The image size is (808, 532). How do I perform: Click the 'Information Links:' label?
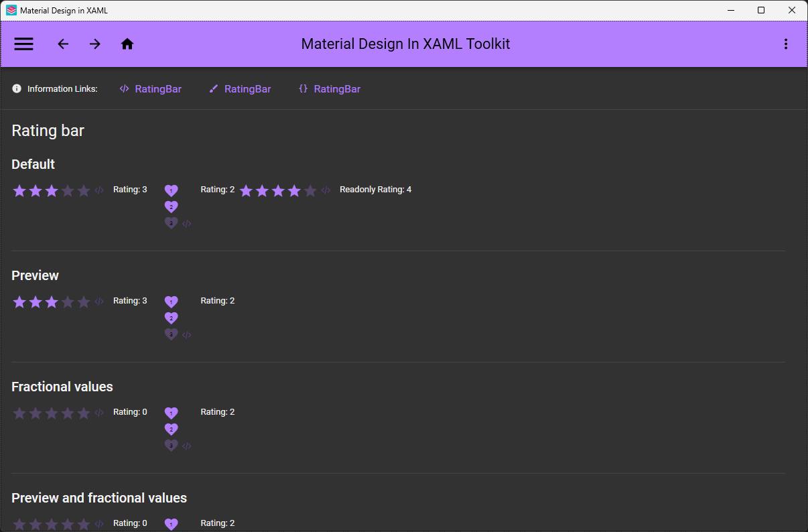coord(62,89)
